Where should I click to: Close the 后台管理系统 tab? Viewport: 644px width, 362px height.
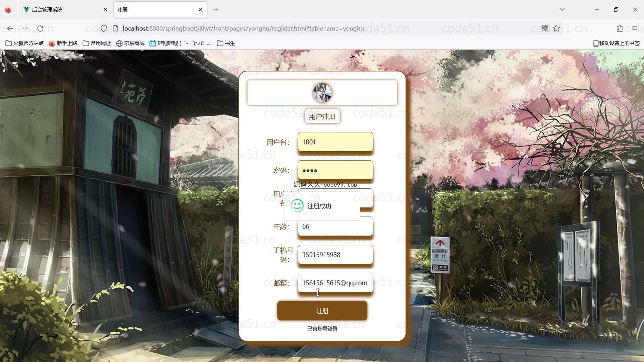coord(106,10)
